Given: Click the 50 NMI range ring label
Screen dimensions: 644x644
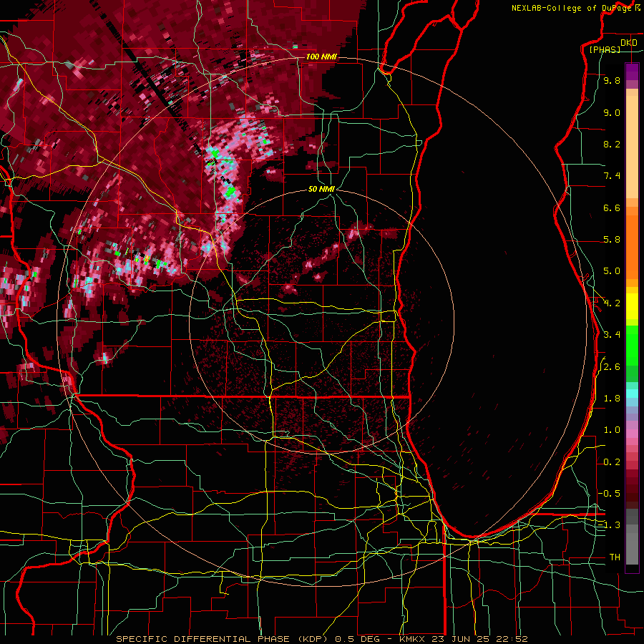Looking at the screenshot, I should tap(321, 189).
